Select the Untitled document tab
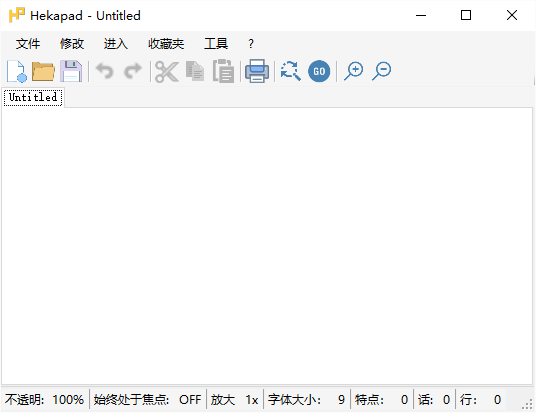Screen dimensions: 536x413 click(33, 97)
